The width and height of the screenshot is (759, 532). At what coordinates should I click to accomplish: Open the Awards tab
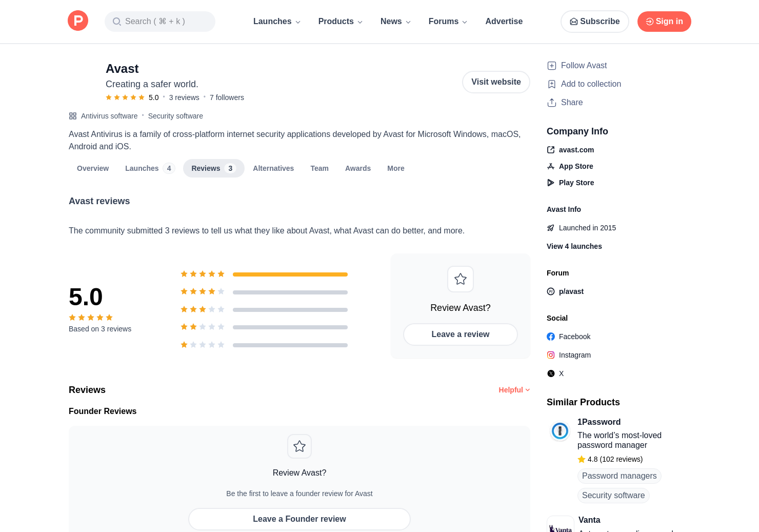click(x=358, y=168)
